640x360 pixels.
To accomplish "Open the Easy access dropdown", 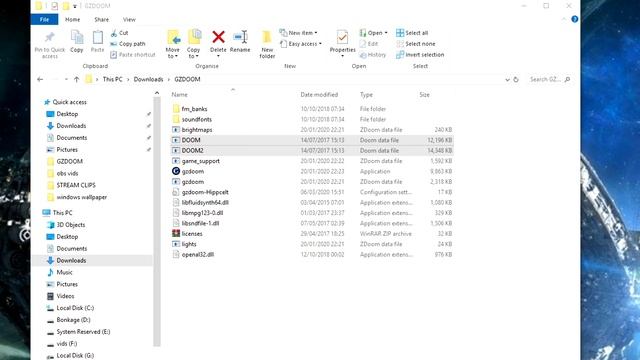I will coord(301,44).
